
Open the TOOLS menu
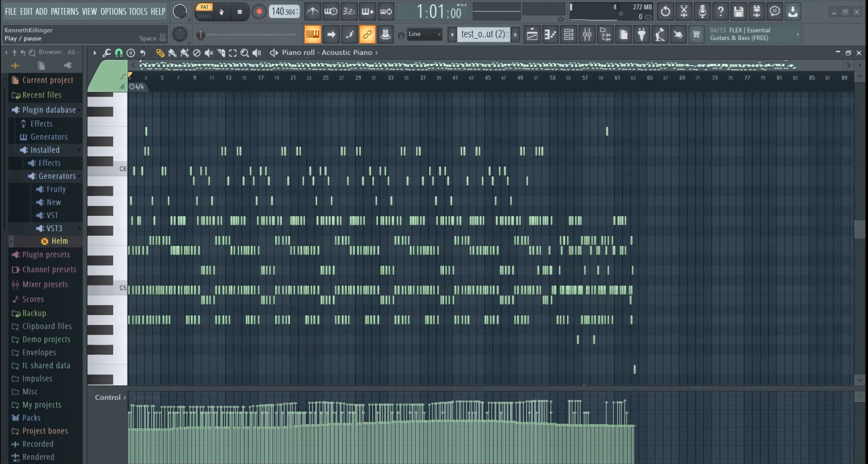point(138,11)
